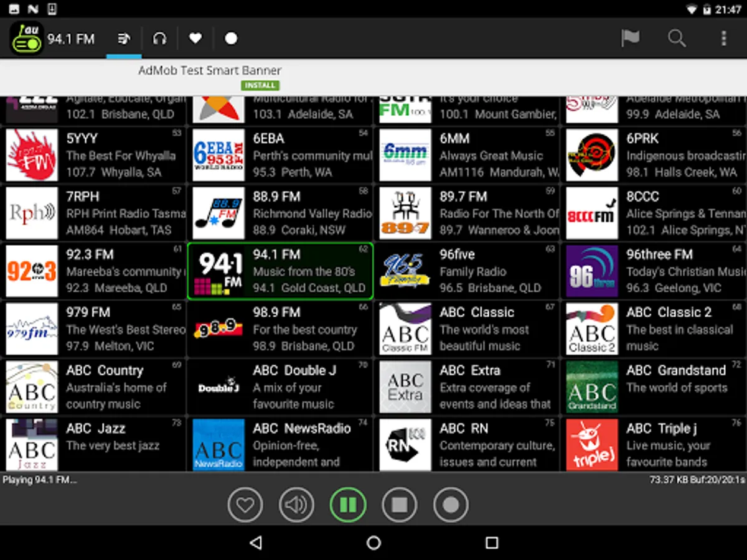Tap the 6PRK station logo
This screenshot has height=560, width=747.
tap(592, 155)
